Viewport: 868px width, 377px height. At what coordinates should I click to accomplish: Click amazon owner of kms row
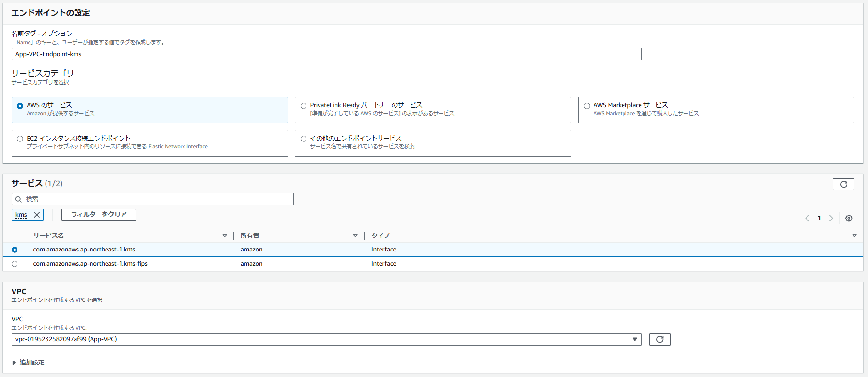click(x=252, y=250)
